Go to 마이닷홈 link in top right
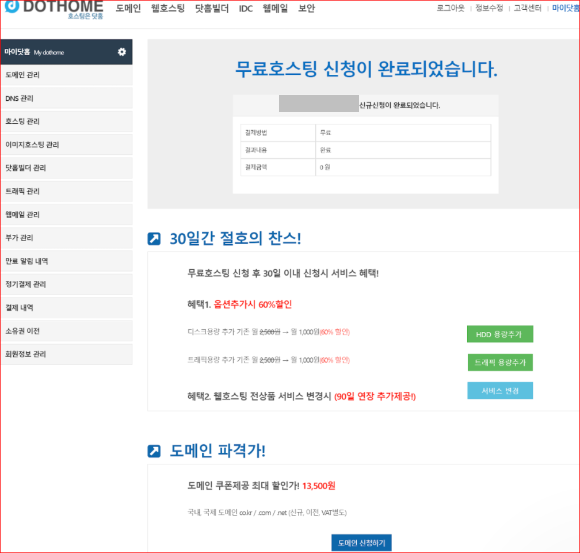This screenshot has width=580, height=553. [x=566, y=8]
